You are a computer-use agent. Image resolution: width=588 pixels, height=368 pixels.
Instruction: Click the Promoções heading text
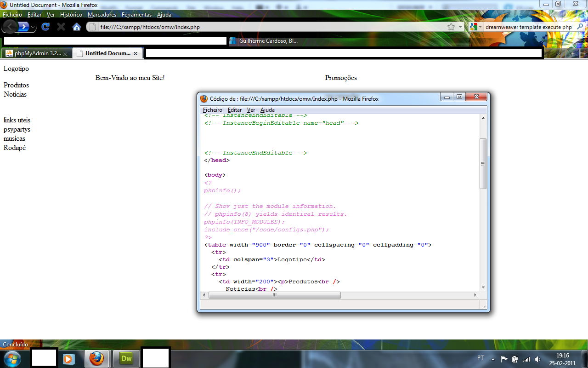[x=341, y=78]
